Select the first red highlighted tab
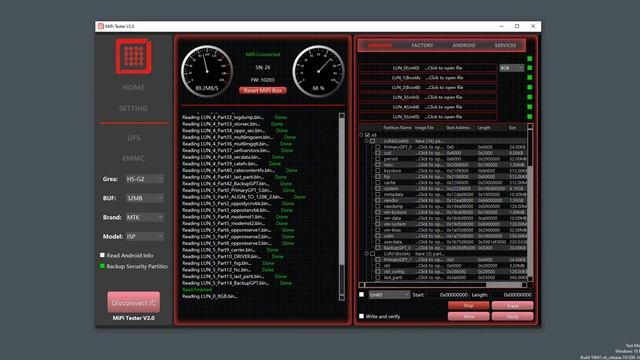 pyautogui.click(x=380, y=45)
